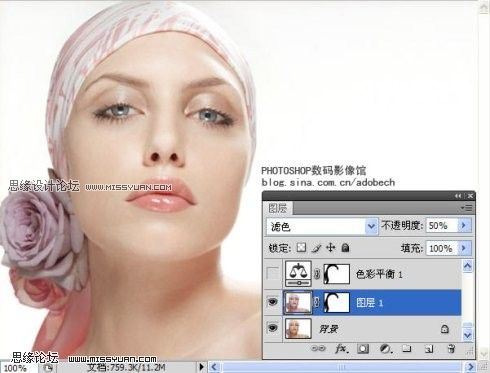Select the 背景 layer name
Image resolution: width=490 pixels, height=373 pixels.
point(328,329)
